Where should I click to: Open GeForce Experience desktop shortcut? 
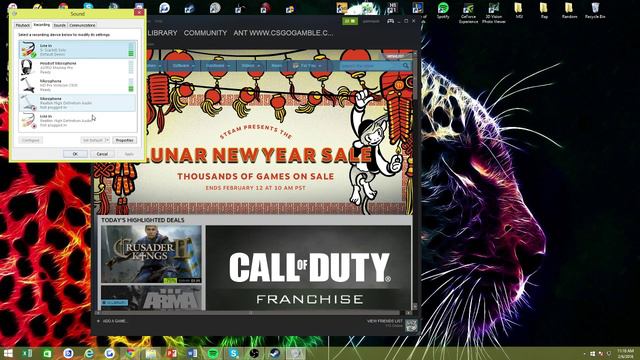(468, 12)
